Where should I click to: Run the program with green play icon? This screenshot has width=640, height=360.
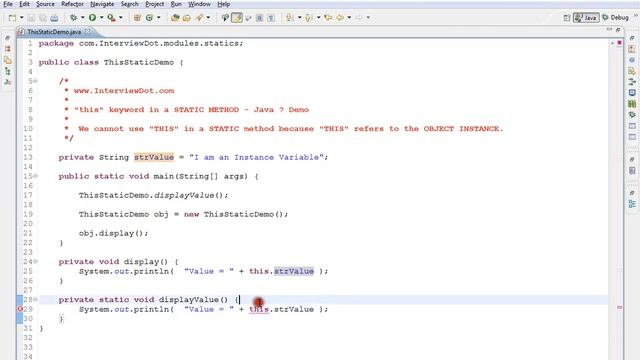pyautogui.click(x=92, y=18)
